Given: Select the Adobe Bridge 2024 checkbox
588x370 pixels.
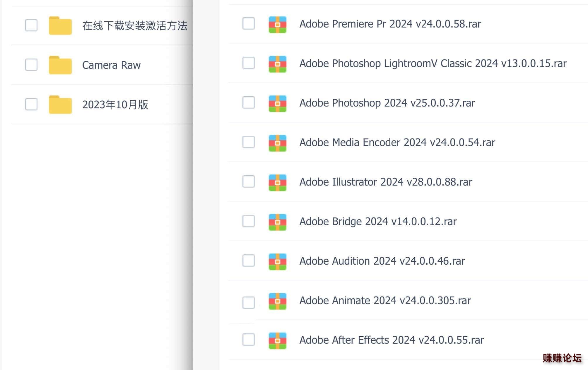Looking at the screenshot, I should [x=249, y=221].
